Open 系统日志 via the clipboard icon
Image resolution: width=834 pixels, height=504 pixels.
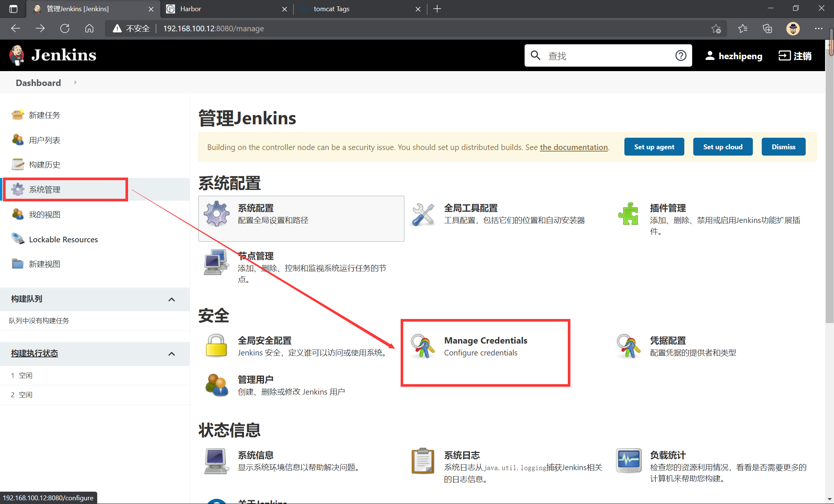(423, 461)
